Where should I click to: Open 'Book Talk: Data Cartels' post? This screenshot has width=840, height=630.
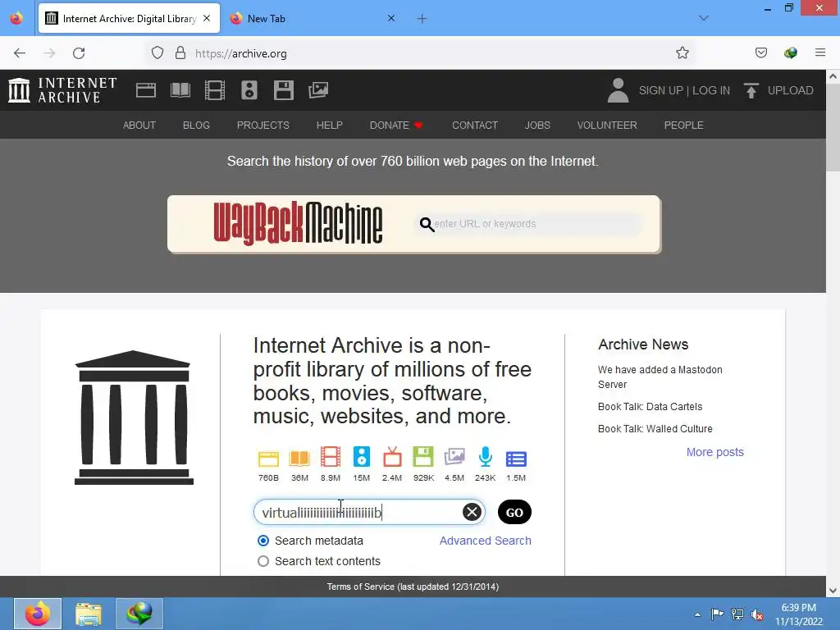pos(650,406)
